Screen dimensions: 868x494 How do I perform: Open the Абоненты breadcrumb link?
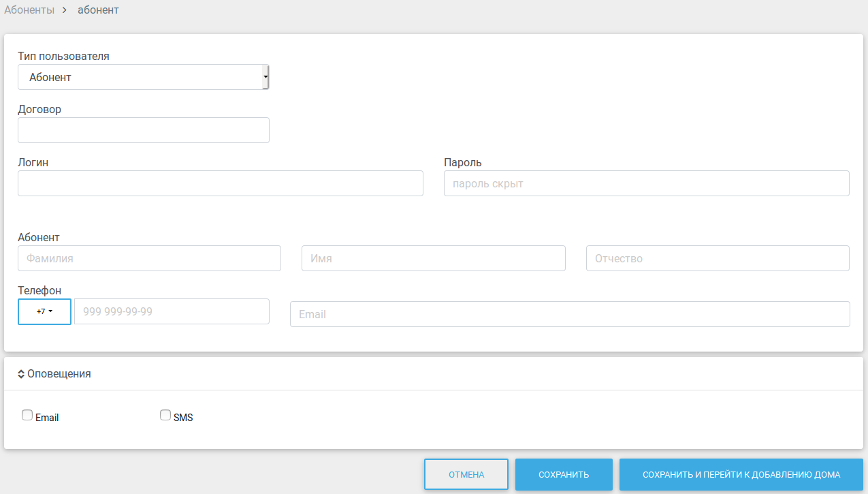point(29,10)
